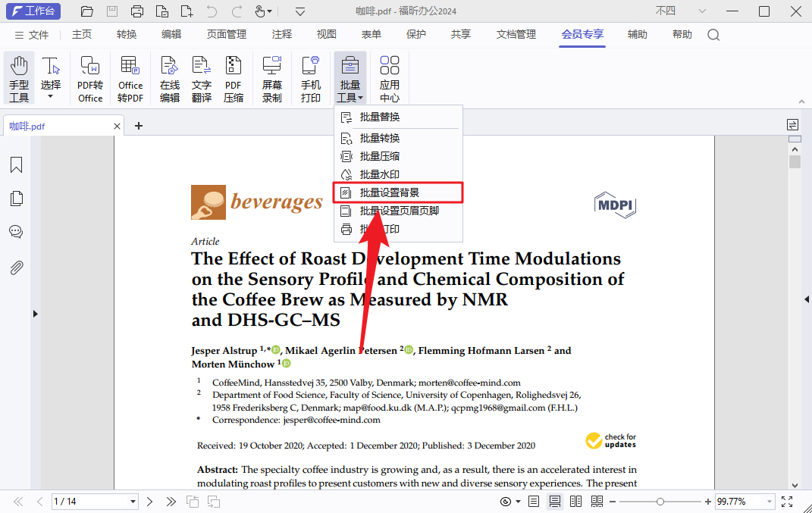812x513 pixels.
Task: Switch to the 页面管理 ribbon tab
Action: 227,35
